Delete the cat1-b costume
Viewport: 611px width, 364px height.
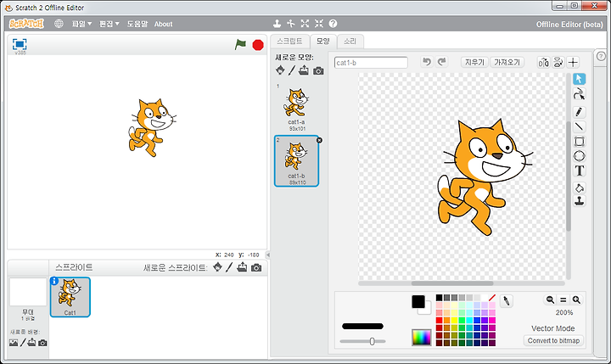click(x=319, y=140)
